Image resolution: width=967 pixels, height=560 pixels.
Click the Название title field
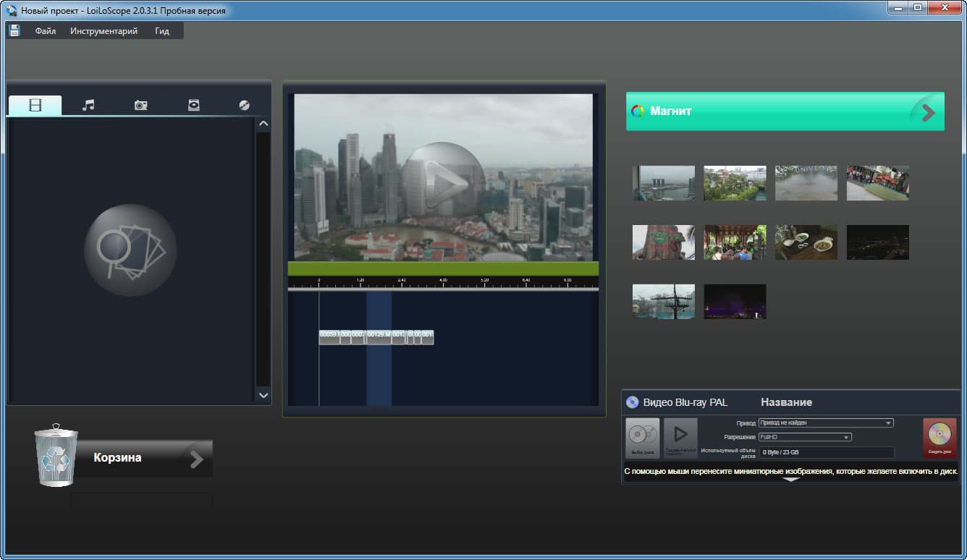point(786,402)
